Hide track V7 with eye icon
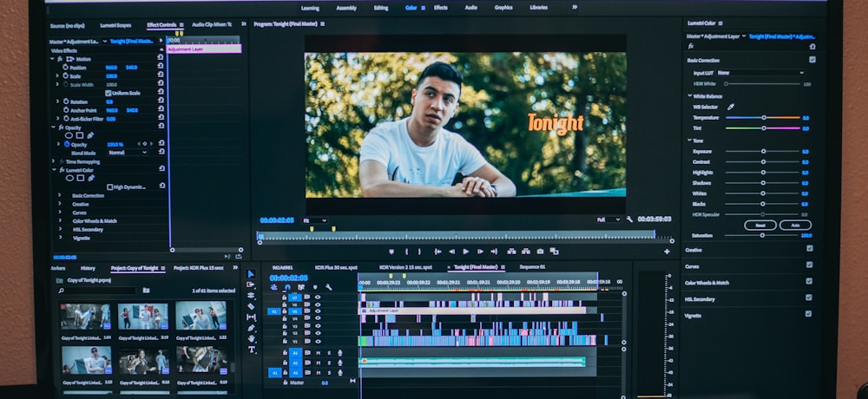The height and width of the screenshot is (399, 868). [318, 298]
